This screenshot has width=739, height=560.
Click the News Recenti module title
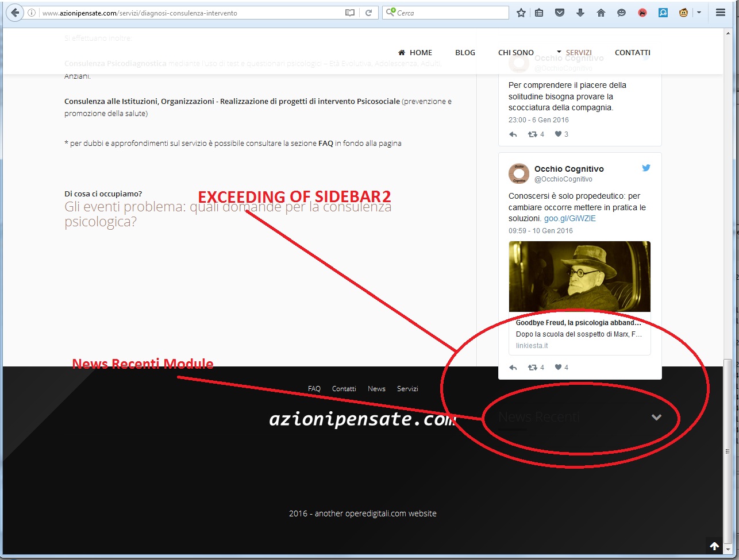538,417
